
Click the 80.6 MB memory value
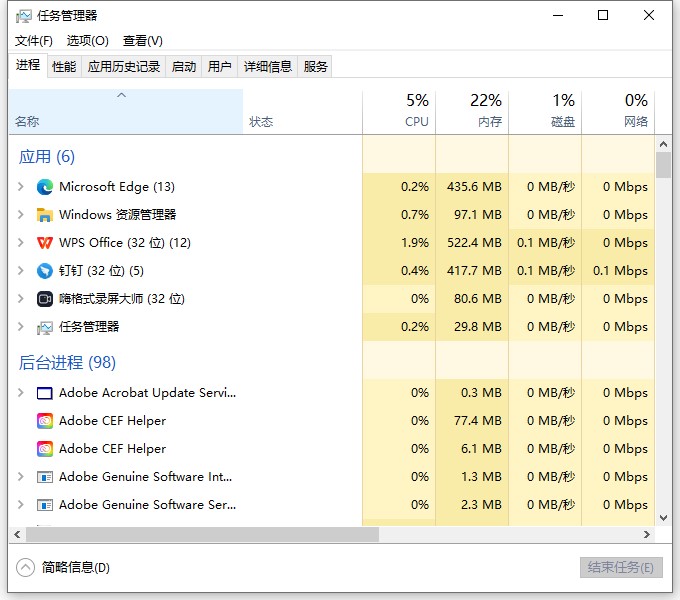(x=478, y=299)
